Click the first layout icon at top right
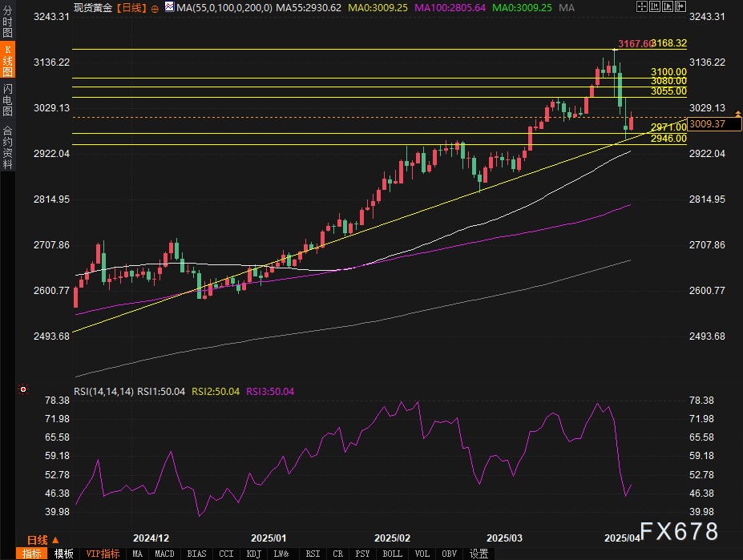Image resolution: width=743 pixels, height=560 pixels. [642, 7]
